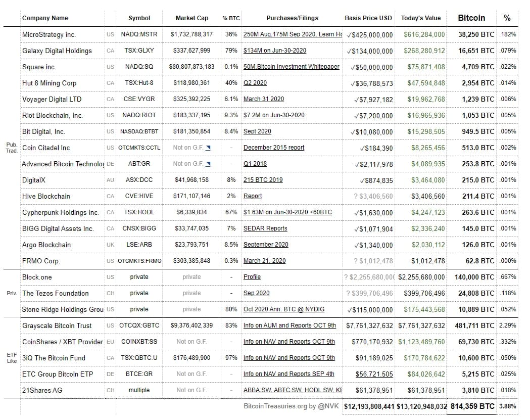The image size is (530, 420).
Task: Select the '38,250 BTC' holdings cell
Action: tap(471, 34)
